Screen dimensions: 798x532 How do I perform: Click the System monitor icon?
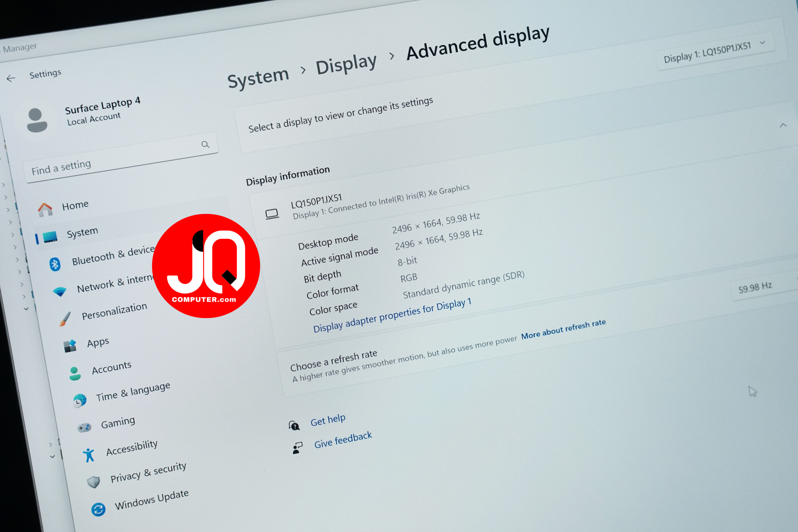[x=50, y=237]
